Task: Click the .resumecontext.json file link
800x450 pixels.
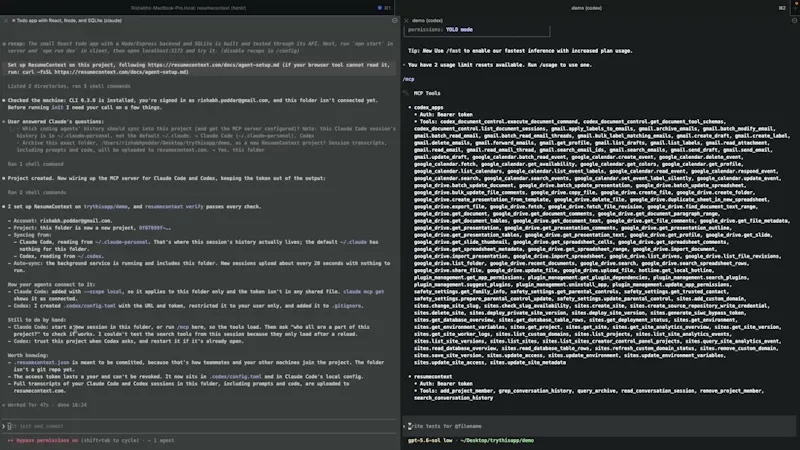Action: point(41,362)
